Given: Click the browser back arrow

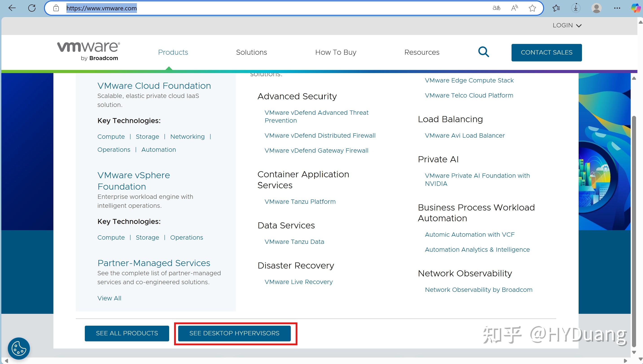Looking at the screenshot, I should (x=12, y=8).
